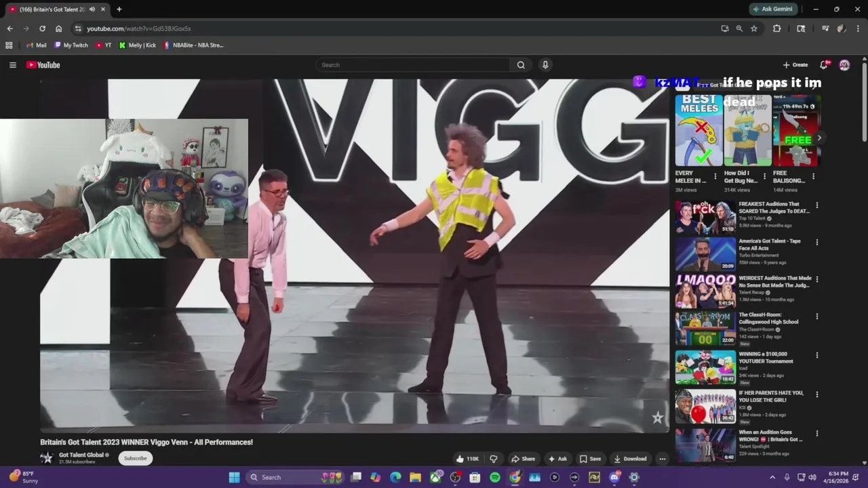The width and height of the screenshot is (868, 488).
Task: Open options for EVERY MELEE short
Action: click(x=715, y=176)
